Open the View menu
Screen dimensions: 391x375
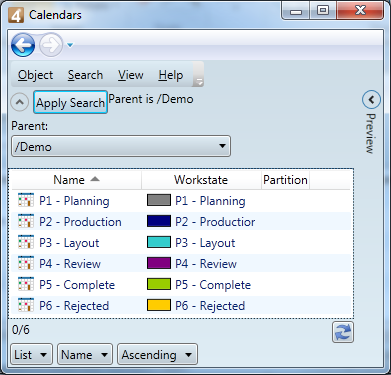tap(130, 75)
